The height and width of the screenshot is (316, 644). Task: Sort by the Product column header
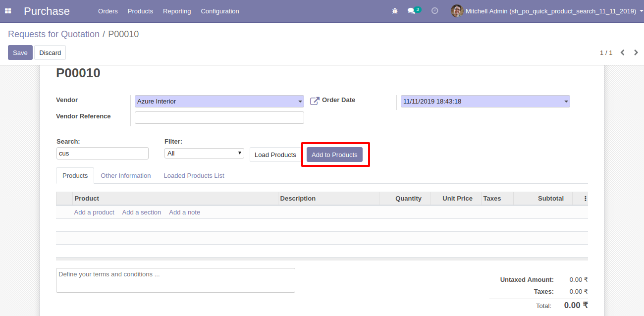point(175,199)
